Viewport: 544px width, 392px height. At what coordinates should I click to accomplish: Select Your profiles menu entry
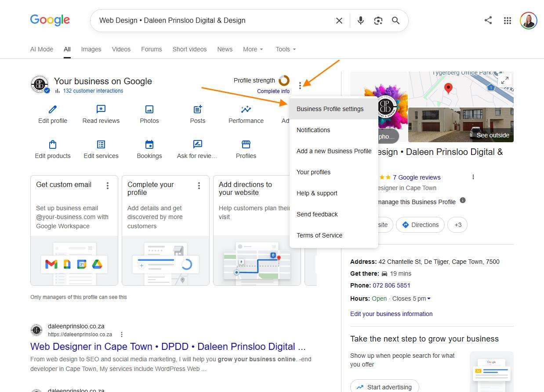tap(334, 172)
